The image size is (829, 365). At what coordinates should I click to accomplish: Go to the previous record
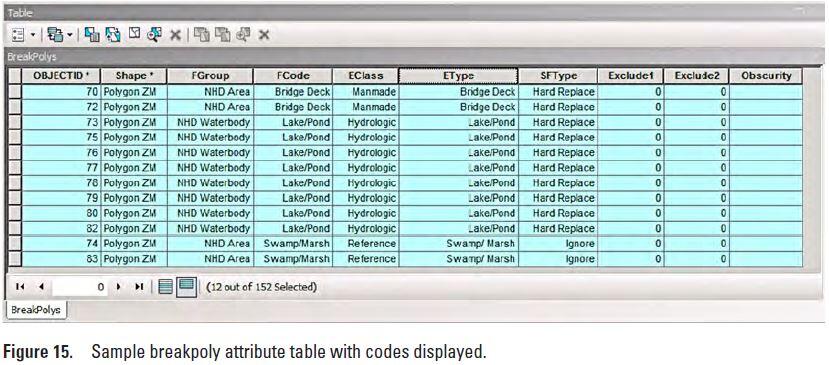[x=41, y=287]
